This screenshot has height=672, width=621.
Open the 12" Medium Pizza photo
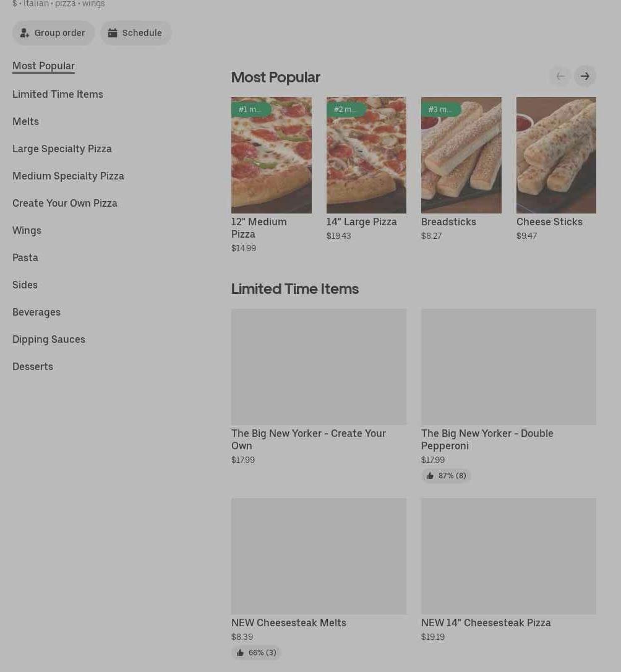[271, 155]
